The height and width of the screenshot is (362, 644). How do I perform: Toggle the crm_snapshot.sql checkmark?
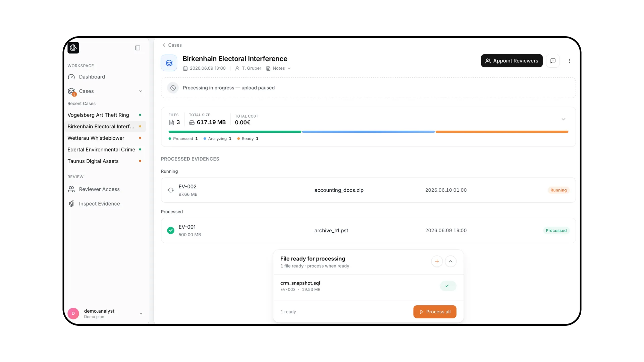[448, 286]
